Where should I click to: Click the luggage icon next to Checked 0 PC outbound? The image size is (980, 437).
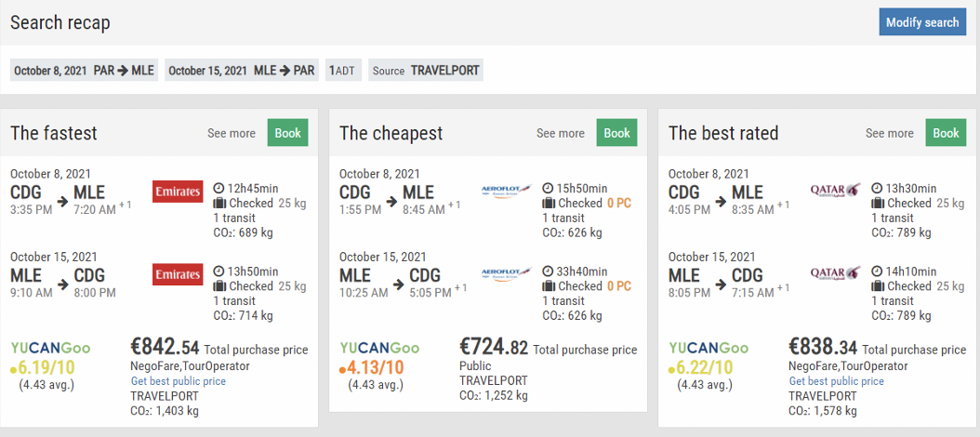pos(549,204)
